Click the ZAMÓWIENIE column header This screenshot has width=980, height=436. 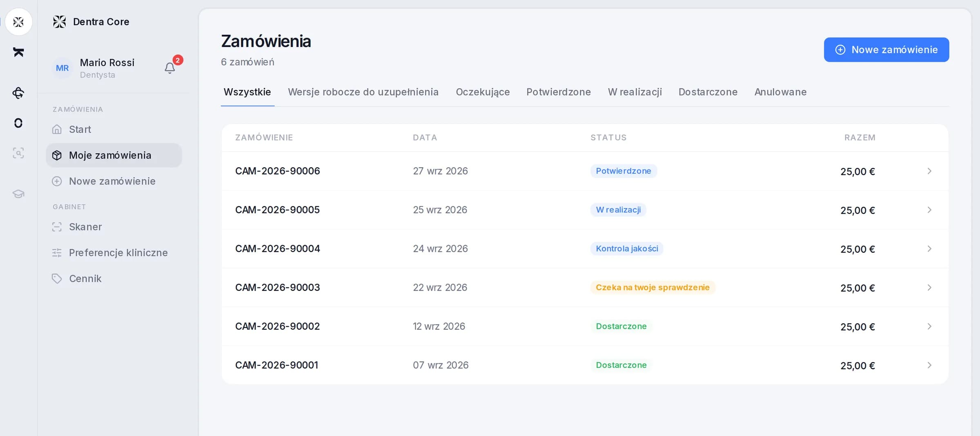pos(264,138)
